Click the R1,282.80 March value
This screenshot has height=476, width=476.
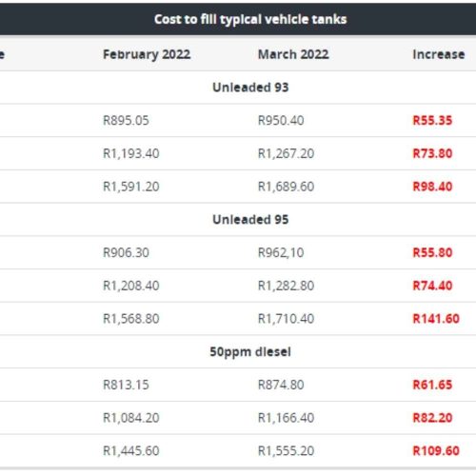tap(286, 286)
